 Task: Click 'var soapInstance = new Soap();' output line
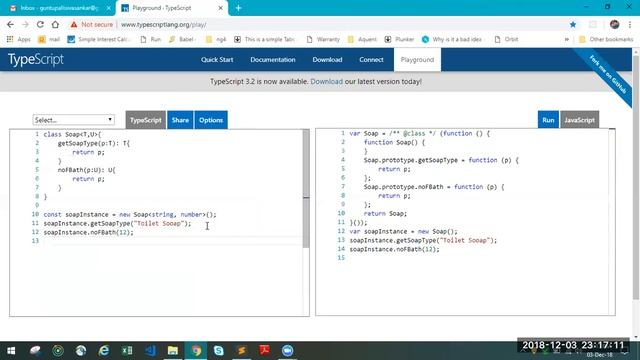[403, 231]
